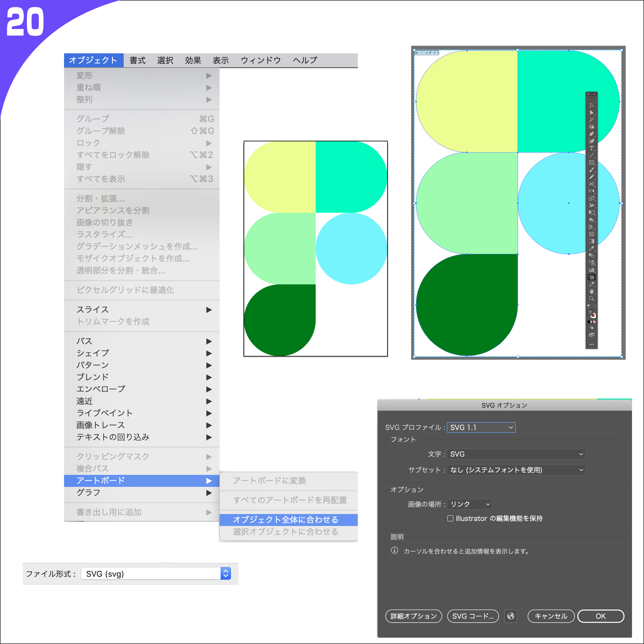Viewport: 644px width, 644px height.
Task: Select the Eyedropper tool
Action: tap(591, 248)
